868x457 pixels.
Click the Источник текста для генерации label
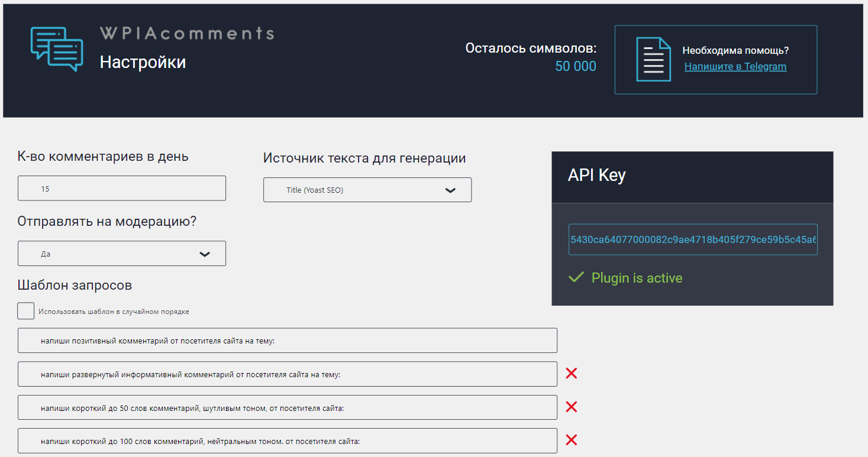(364, 158)
